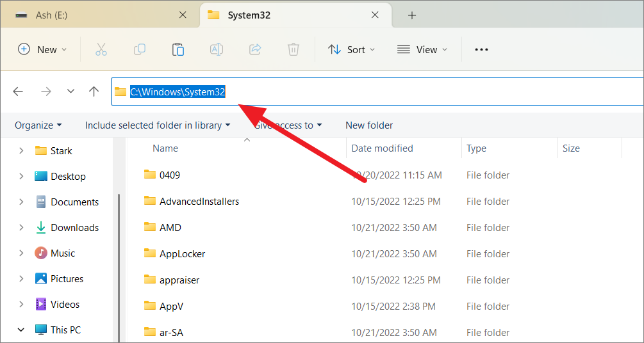Go back with the left arrow
Viewport: 644px width, 343px height.
[18, 92]
